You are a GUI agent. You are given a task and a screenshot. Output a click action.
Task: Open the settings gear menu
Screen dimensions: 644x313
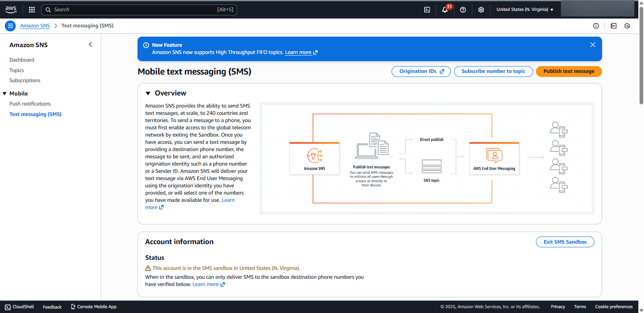point(481,10)
